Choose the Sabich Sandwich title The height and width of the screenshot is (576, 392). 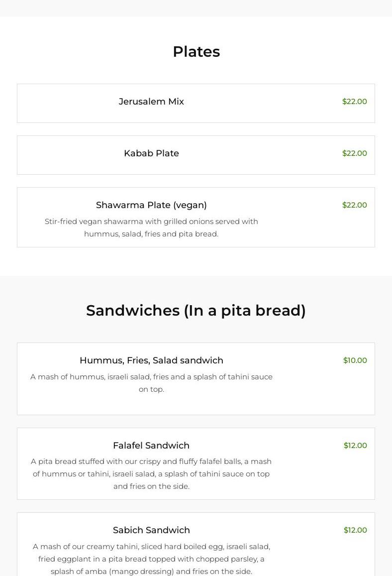151,530
